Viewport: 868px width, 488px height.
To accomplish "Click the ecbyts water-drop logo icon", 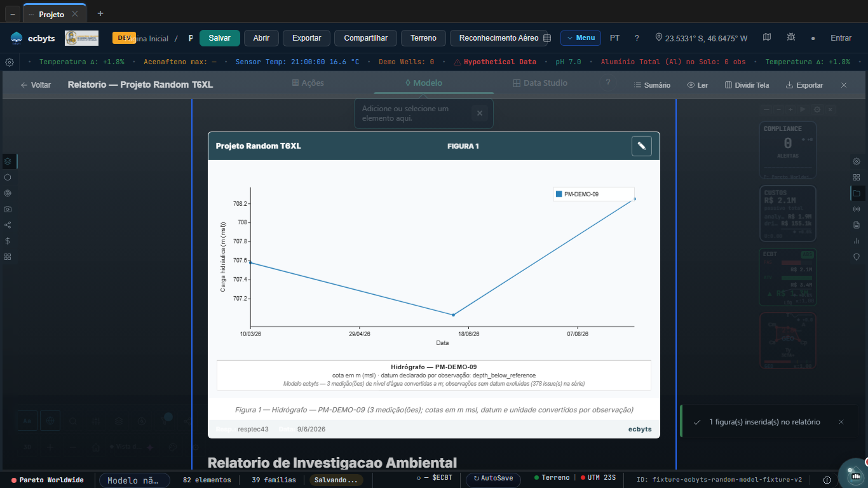I will point(17,38).
